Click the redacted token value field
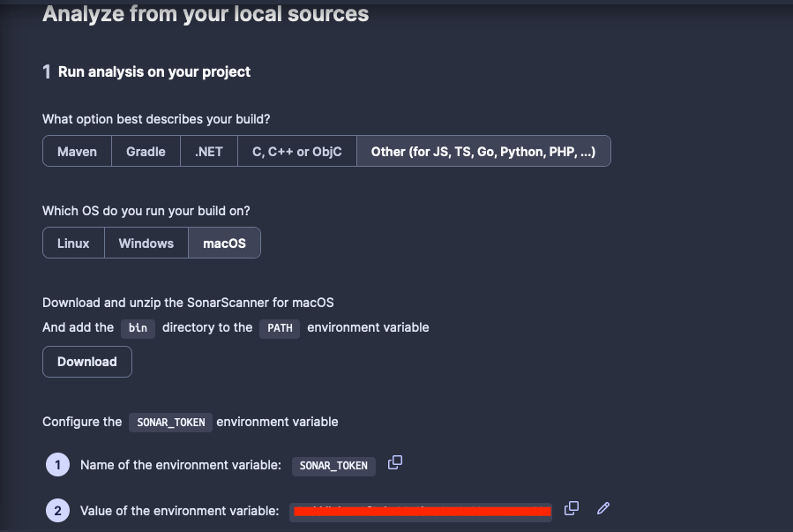 pyautogui.click(x=421, y=510)
